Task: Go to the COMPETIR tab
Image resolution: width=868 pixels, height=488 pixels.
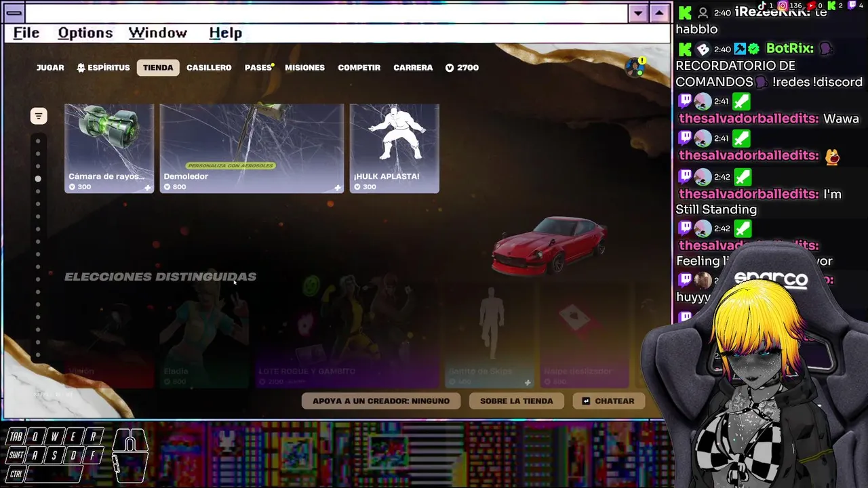Action: click(359, 68)
